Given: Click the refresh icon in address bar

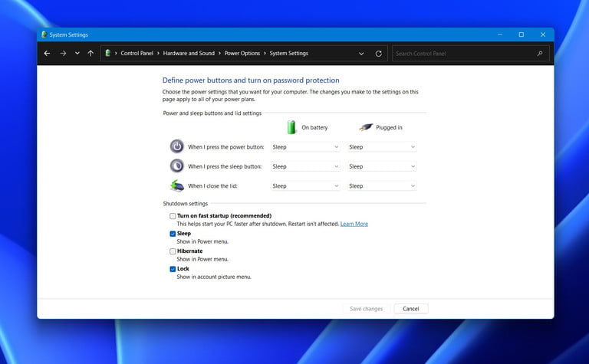Looking at the screenshot, I should click(378, 54).
